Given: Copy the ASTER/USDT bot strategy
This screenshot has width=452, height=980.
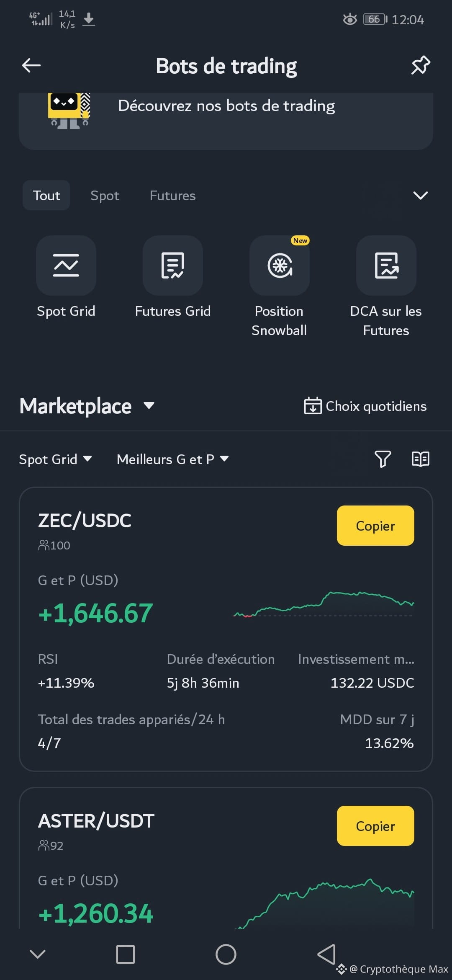Looking at the screenshot, I should click(375, 826).
